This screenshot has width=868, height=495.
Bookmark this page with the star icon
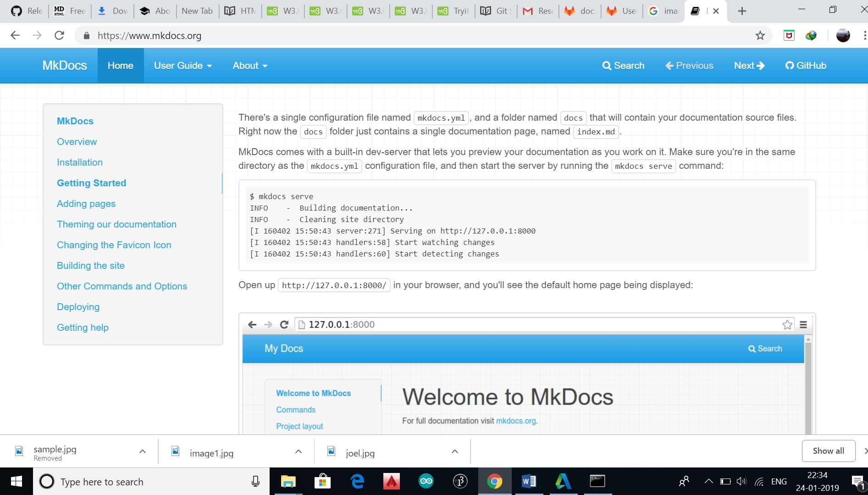point(760,35)
